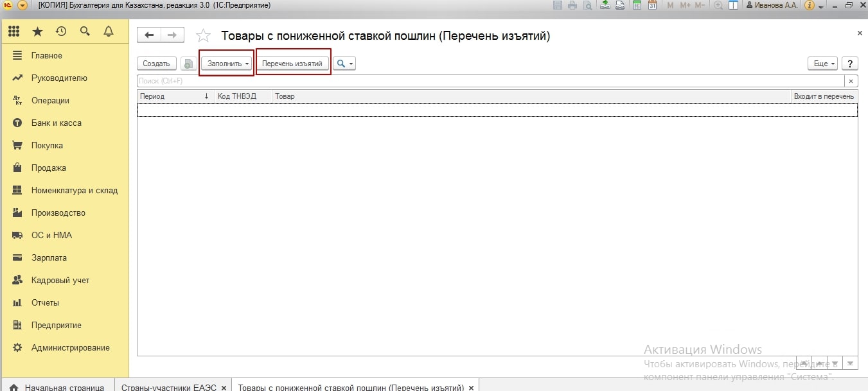This screenshot has width=868, height=391.
Task: Close the Страны-участники ЕАЭС tab
Action: pos(224,387)
